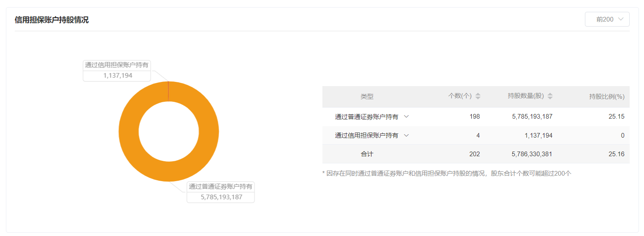Click chart label 通过信用担保账户持有

coord(117,65)
